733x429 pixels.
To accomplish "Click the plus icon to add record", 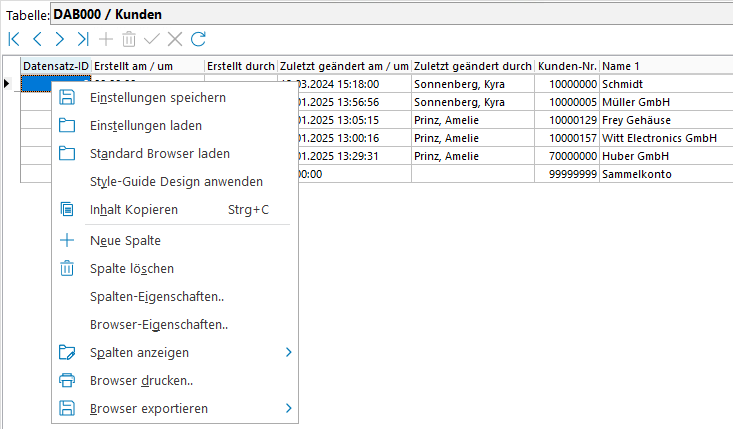I will pos(106,39).
